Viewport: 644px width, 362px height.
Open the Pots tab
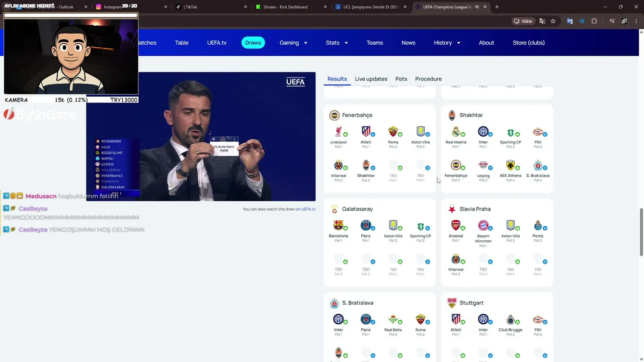pos(401,79)
